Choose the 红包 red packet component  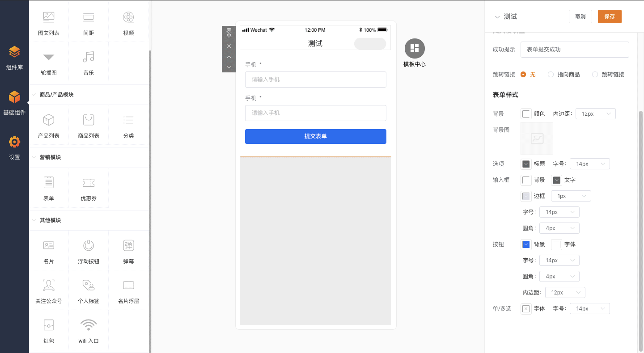pyautogui.click(x=49, y=330)
